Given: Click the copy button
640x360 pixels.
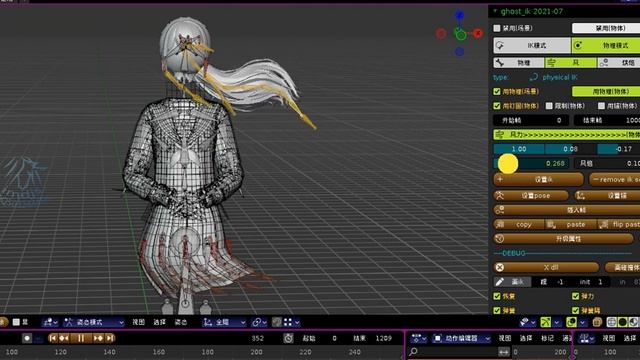Looking at the screenshot, I should tap(519, 224).
